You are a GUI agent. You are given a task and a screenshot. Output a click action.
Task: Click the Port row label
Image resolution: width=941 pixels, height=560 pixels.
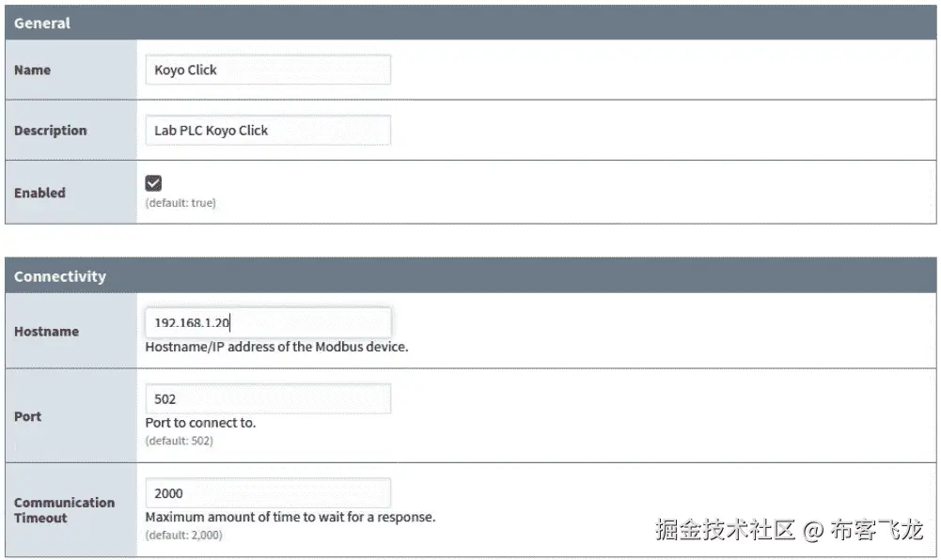coord(26,416)
